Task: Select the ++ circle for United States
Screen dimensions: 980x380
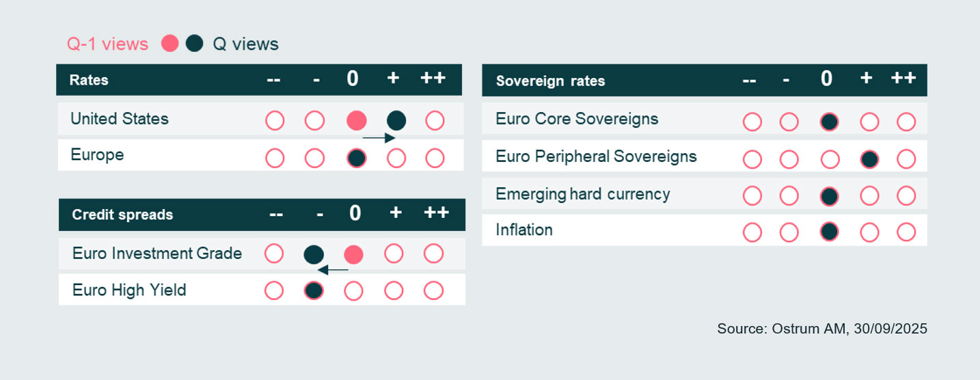Action: coord(435,122)
